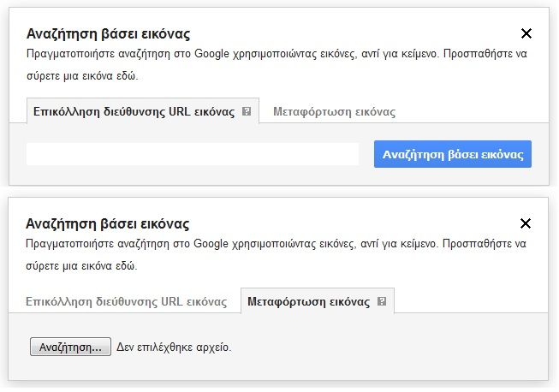This screenshot has height=392, width=559.
Task: Switch to the inactive 'Επικόλληση διεύθυνσης URL εικόνας' tab
Action: 126,302
